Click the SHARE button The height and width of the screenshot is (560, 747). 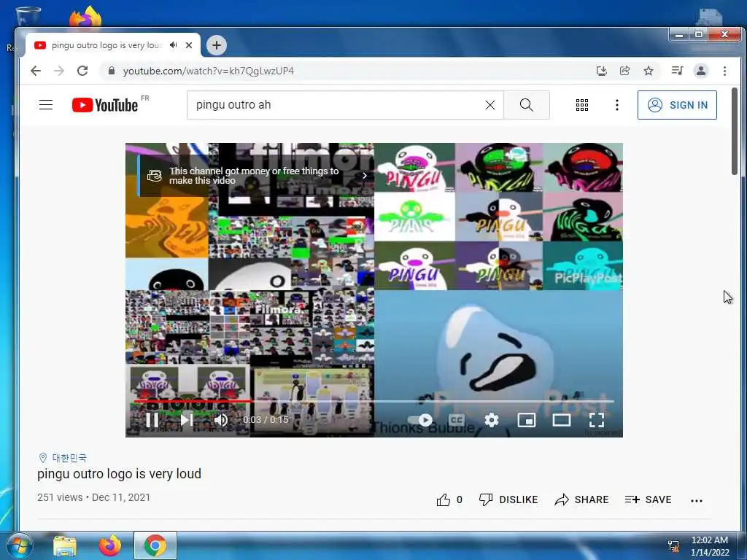tap(581, 499)
